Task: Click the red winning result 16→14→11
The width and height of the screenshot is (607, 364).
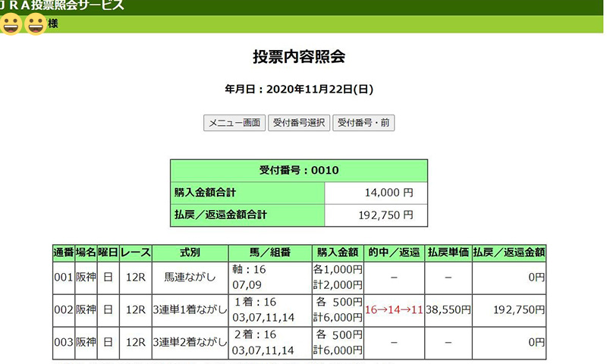Action: pos(393,309)
